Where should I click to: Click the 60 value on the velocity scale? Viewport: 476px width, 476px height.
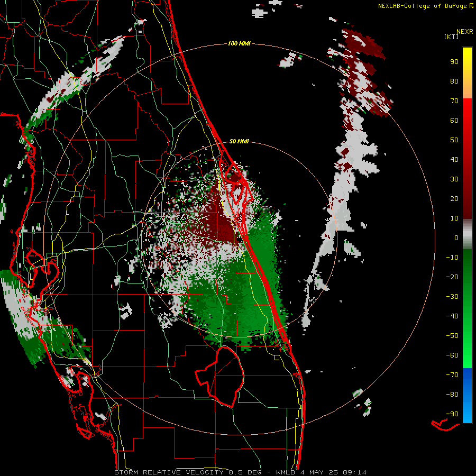454,120
